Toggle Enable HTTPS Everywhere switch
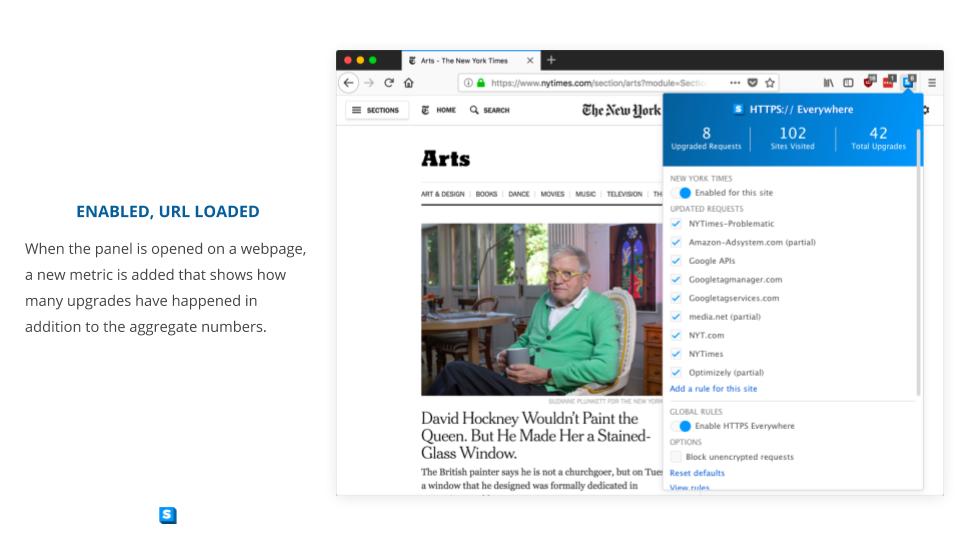960x540 pixels. point(680,426)
